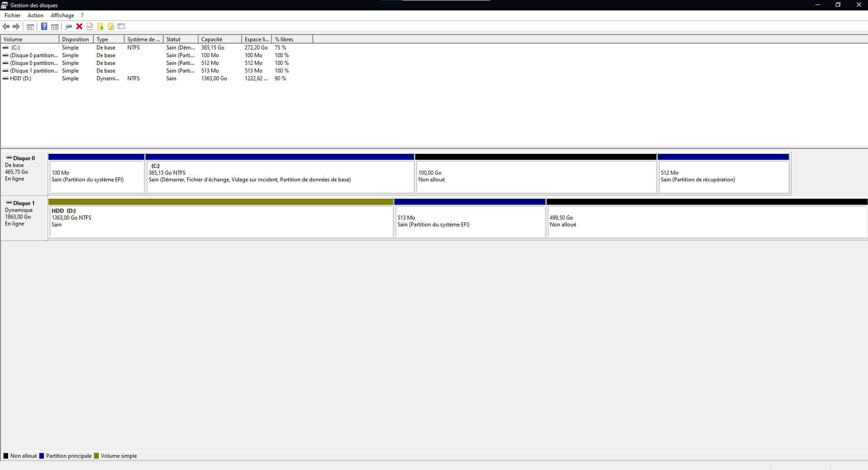Select the (C:) 365,15 Go NTFS partition block
Screen dimensions: 868x470
[280, 173]
